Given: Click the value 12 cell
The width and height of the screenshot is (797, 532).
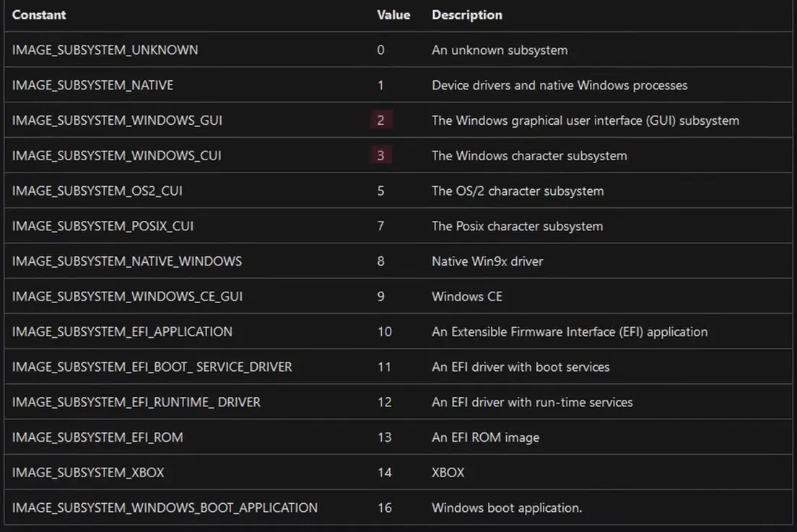Looking at the screenshot, I should tap(384, 402).
